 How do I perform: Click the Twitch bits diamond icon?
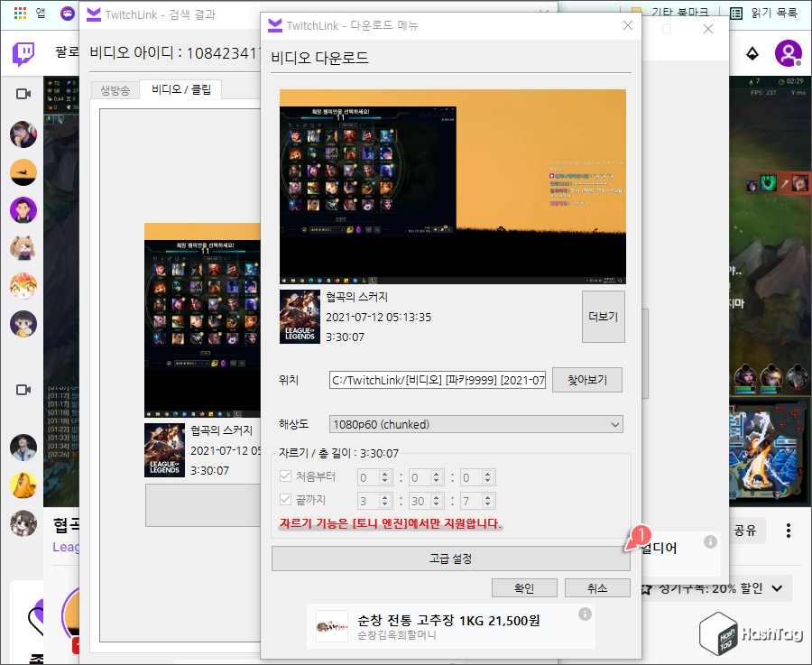[x=752, y=53]
